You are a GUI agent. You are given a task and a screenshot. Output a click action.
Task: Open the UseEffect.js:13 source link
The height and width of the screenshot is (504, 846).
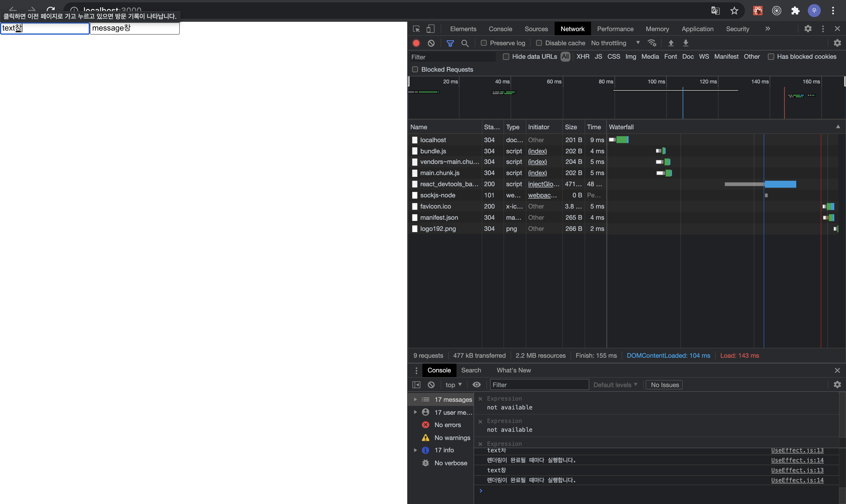click(797, 470)
